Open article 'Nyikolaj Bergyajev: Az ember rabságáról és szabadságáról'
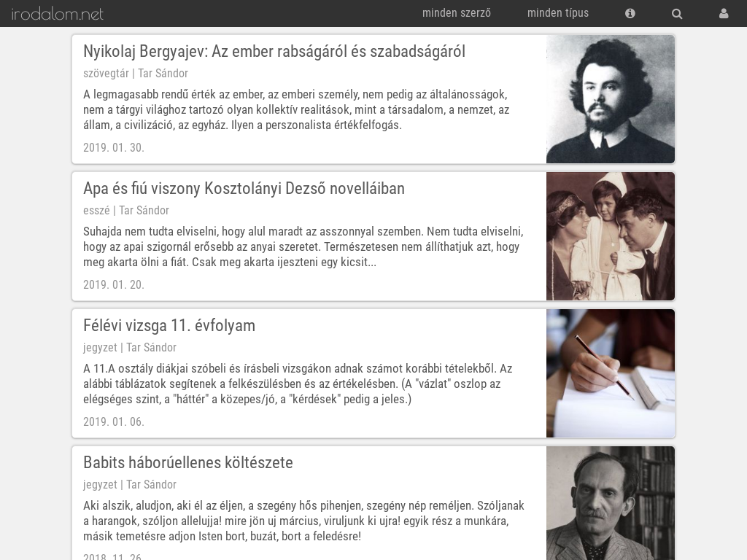This screenshot has width=747, height=560. point(274,52)
